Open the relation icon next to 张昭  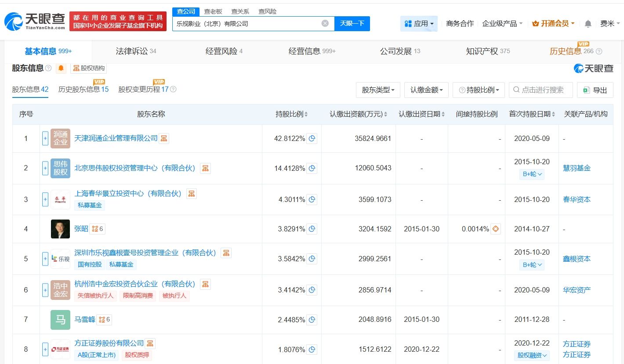(x=97, y=229)
